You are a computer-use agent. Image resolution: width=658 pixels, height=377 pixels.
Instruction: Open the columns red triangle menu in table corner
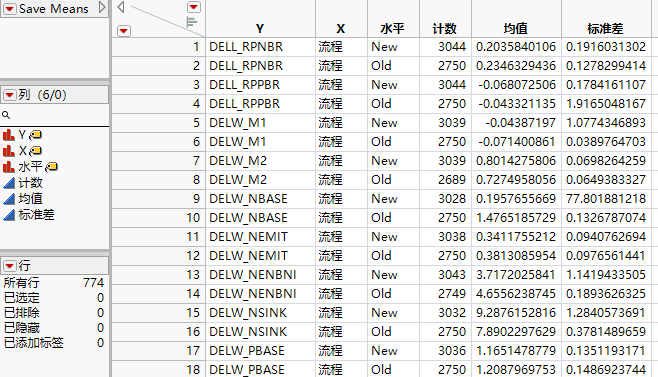coord(193,7)
